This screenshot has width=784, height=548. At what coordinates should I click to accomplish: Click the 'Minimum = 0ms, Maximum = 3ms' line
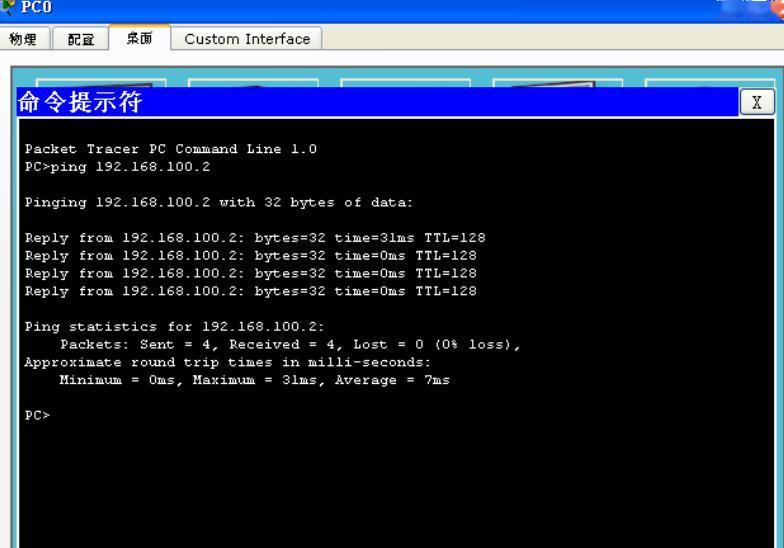pyautogui.click(x=254, y=380)
